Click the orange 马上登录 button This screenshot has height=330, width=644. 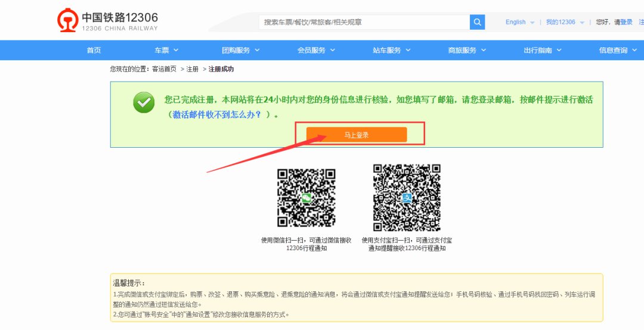(x=357, y=135)
